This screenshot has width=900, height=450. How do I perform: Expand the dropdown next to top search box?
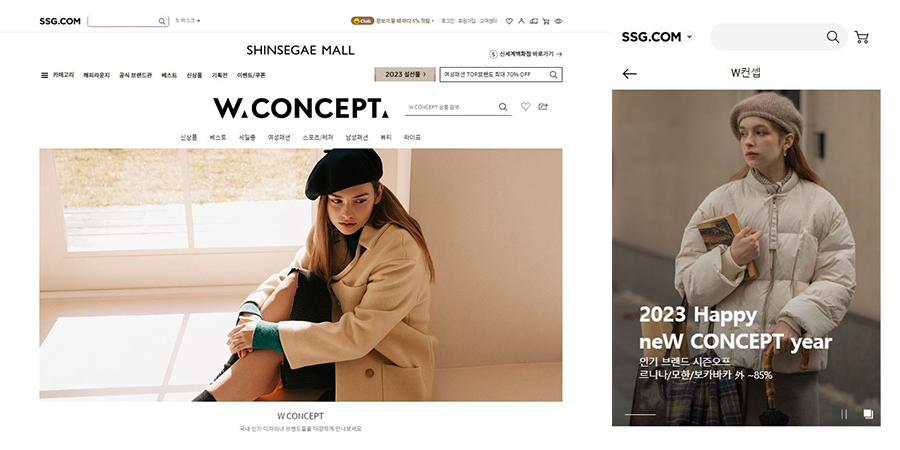click(x=187, y=21)
